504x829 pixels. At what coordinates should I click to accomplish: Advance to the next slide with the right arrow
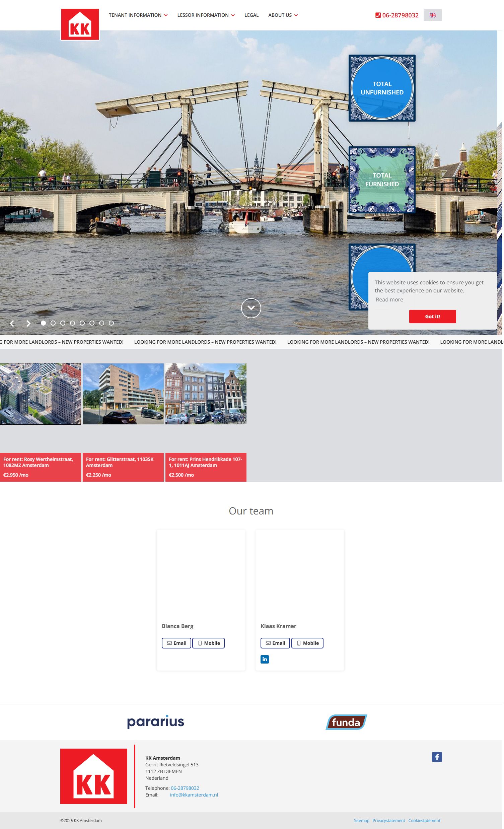pos(28,324)
